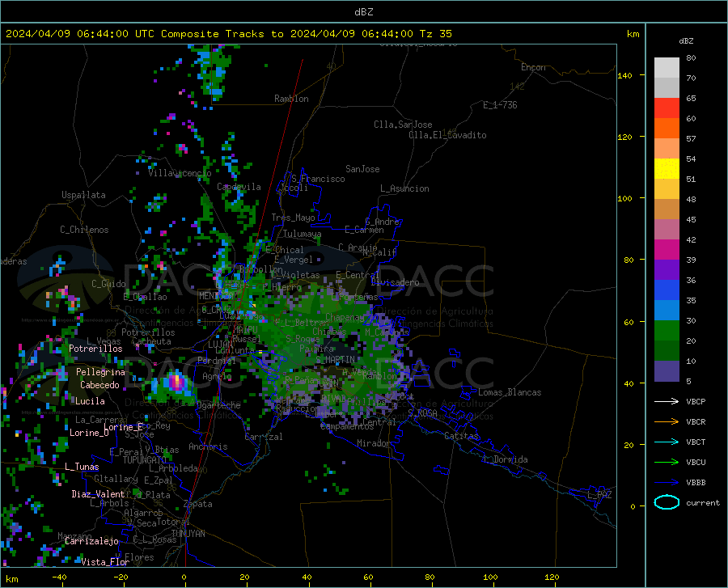Click the bright magenta storm cell near Agrelo

pyautogui.click(x=176, y=382)
